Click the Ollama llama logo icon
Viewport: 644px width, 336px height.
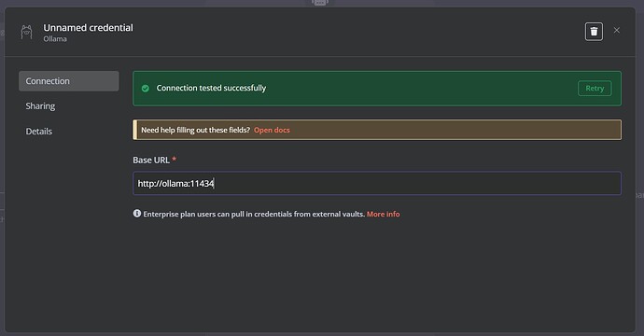tap(27, 32)
